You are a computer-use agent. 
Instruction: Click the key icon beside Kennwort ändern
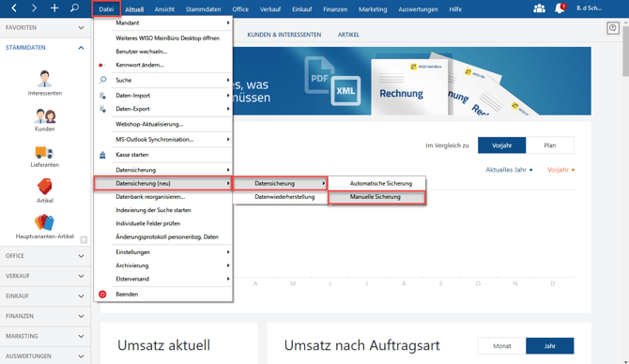point(101,65)
